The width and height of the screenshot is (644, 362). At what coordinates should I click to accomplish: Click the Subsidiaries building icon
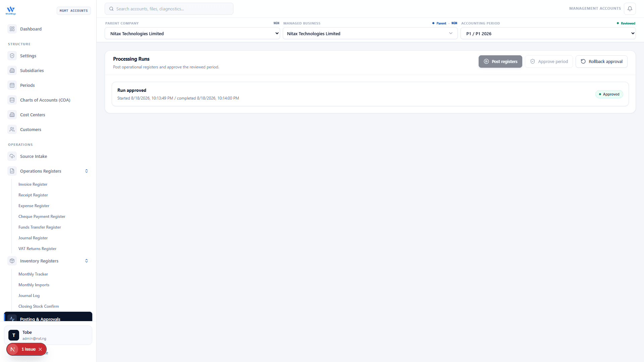pyautogui.click(x=12, y=70)
